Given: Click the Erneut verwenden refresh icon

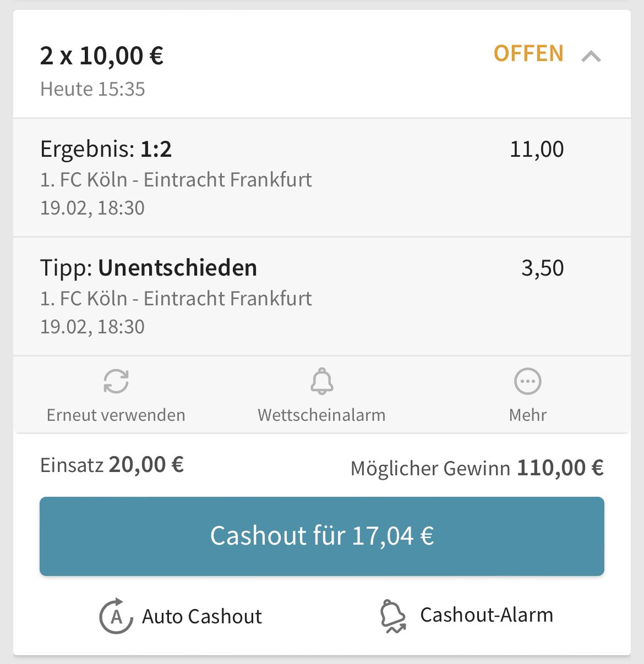Looking at the screenshot, I should tap(116, 381).
